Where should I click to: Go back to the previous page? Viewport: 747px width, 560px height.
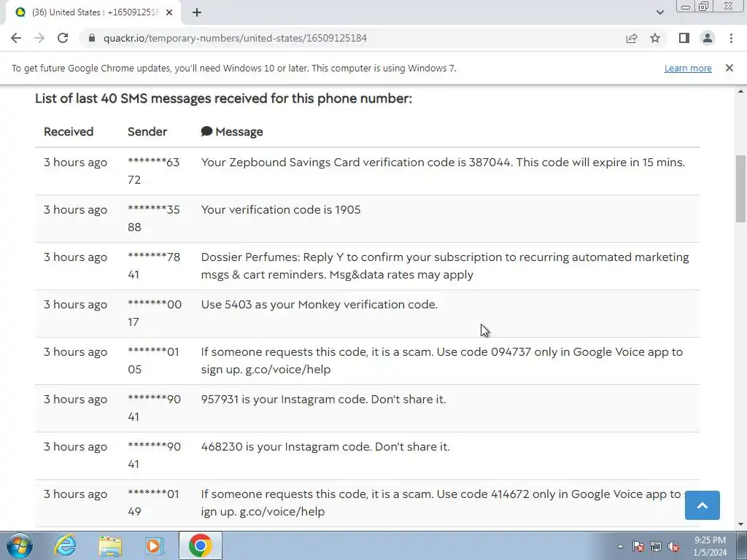pos(16,38)
